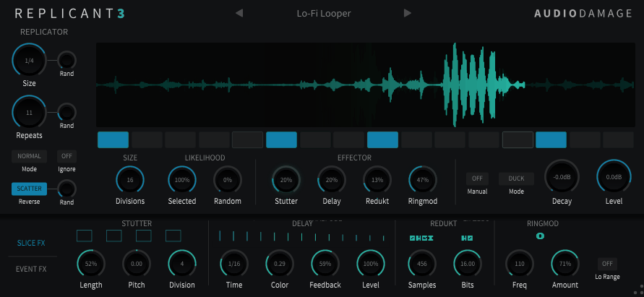
Task: Click the Effector Redukt knob at 13%
Action: (x=377, y=180)
